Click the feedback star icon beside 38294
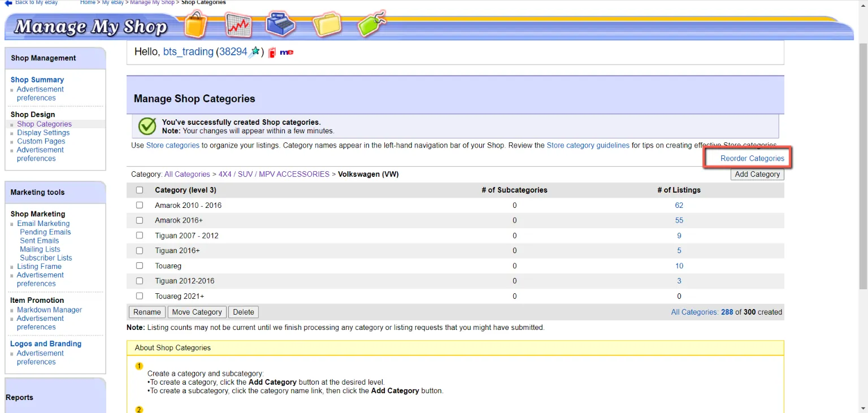The height and width of the screenshot is (413, 868). (255, 52)
